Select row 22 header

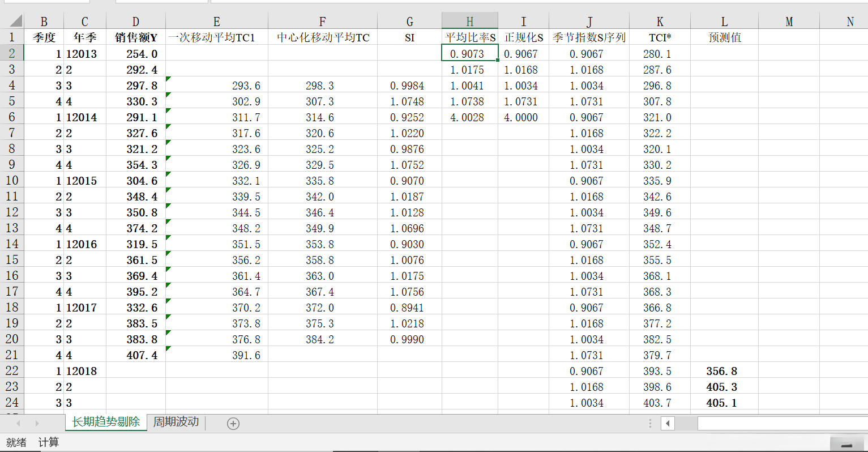click(x=12, y=370)
